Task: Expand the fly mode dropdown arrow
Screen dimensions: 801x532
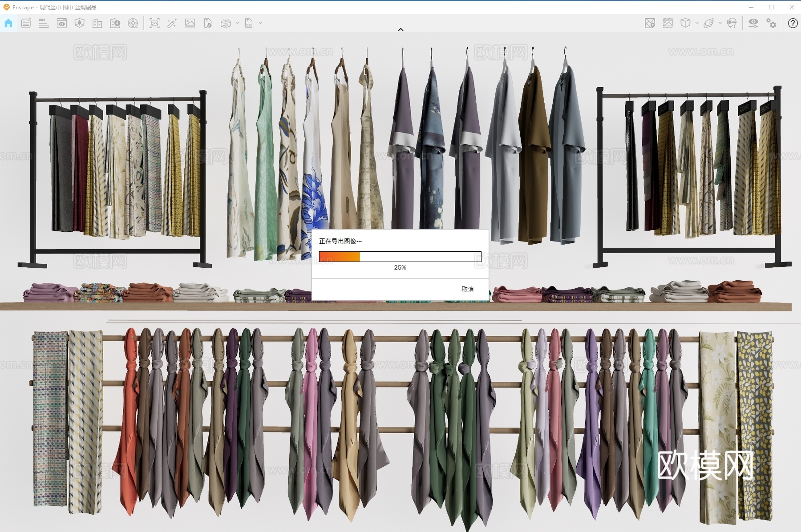Action: point(720,23)
